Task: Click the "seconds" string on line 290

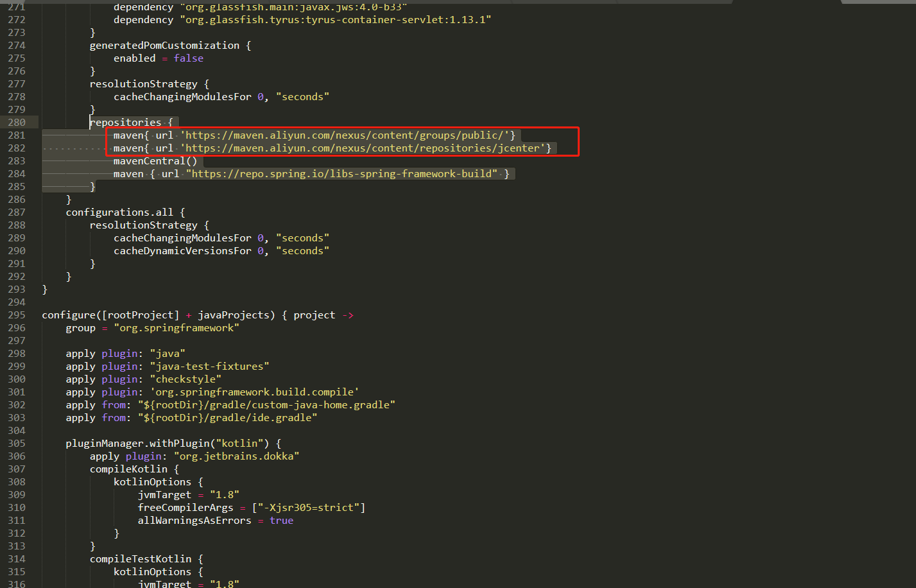Action: click(x=302, y=251)
